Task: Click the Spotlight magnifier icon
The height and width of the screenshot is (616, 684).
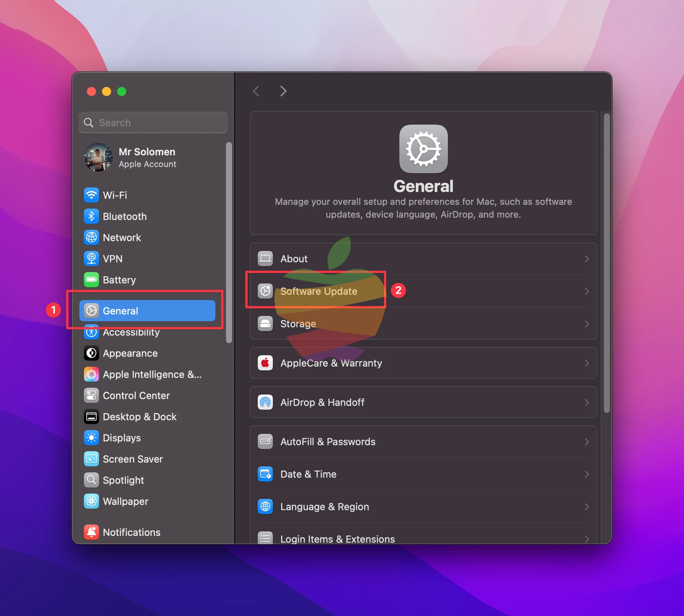Action: click(x=91, y=480)
